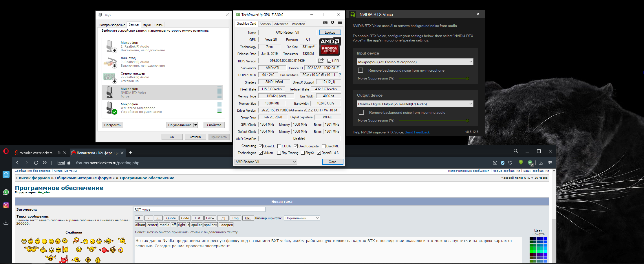Click the Opera address bar URL

[x=108, y=163]
